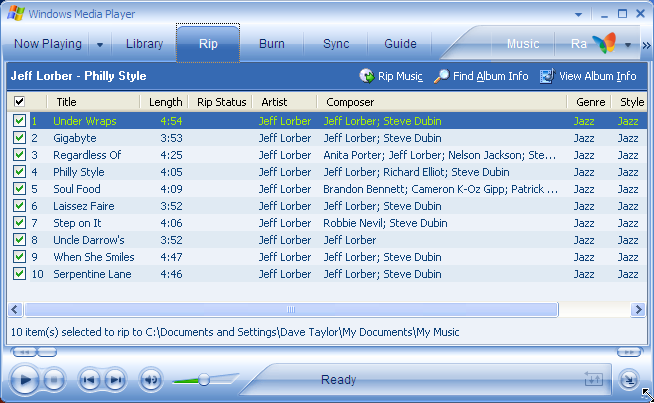The height and width of the screenshot is (403, 654).
Task: Uncheck the Gigabyte track checkbox
Action: 19,138
